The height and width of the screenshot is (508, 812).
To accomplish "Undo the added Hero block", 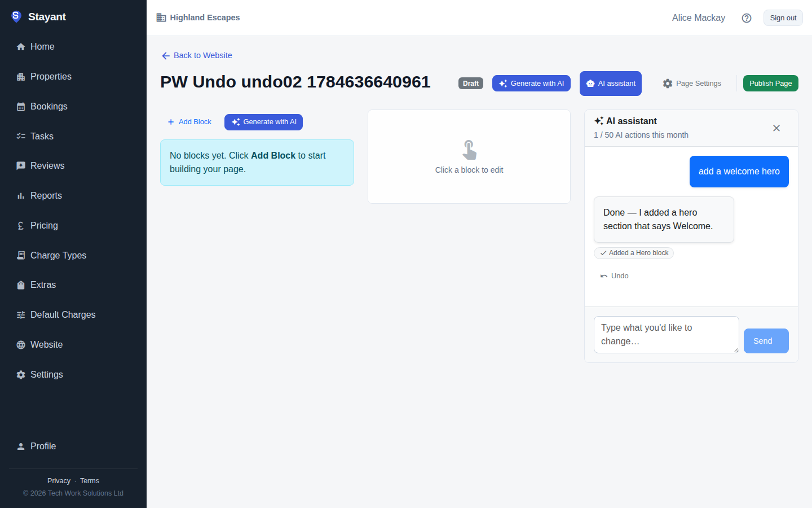I will pos(614,276).
